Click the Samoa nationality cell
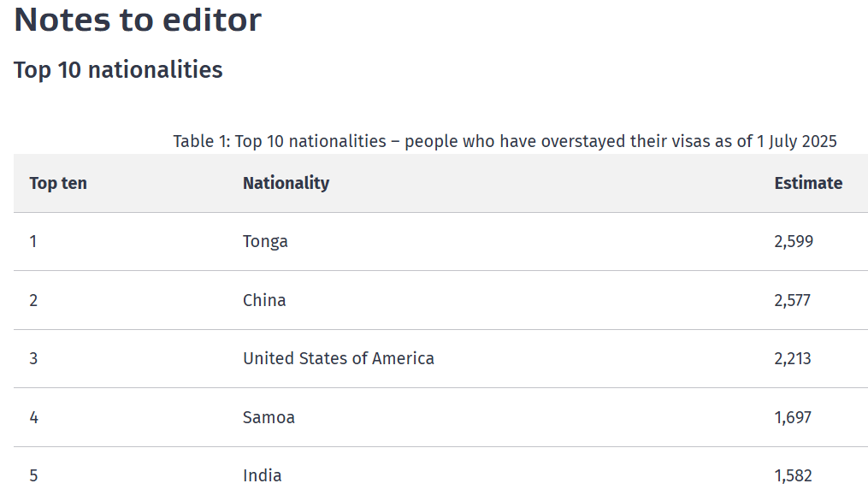The image size is (868, 501). point(269,417)
